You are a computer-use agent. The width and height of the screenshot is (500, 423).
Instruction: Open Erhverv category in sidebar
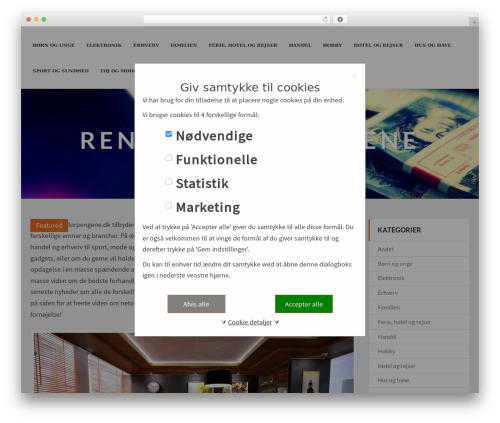[x=388, y=293]
